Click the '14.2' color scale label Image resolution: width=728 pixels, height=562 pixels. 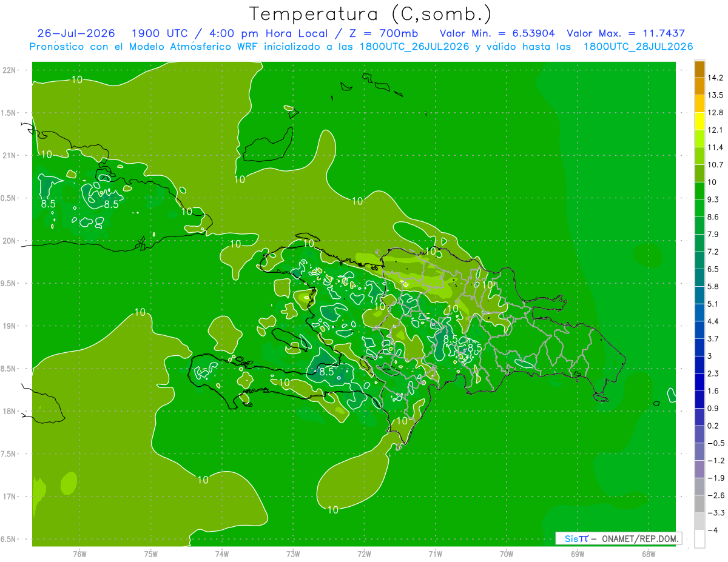(x=715, y=78)
